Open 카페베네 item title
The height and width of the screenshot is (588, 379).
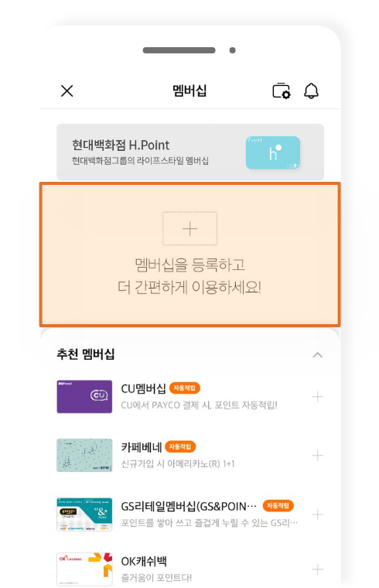coord(142,447)
